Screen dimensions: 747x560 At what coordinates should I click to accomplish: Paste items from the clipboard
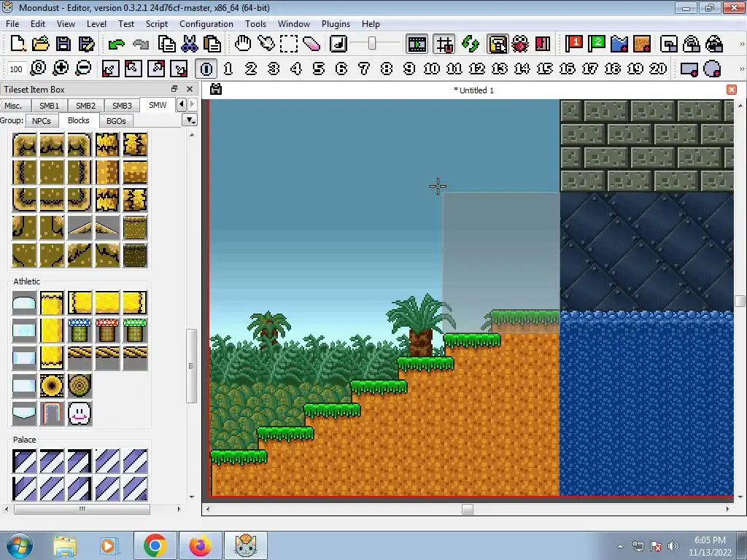[212, 44]
